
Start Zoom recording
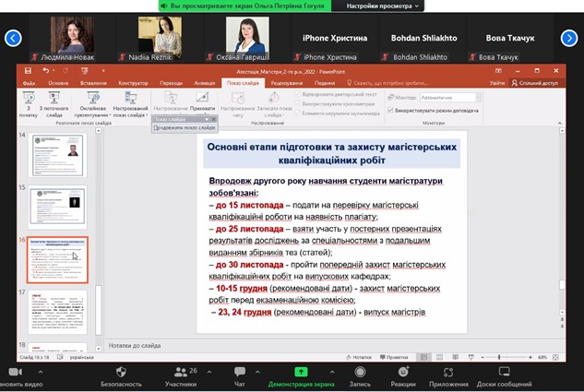[x=360, y=372]
